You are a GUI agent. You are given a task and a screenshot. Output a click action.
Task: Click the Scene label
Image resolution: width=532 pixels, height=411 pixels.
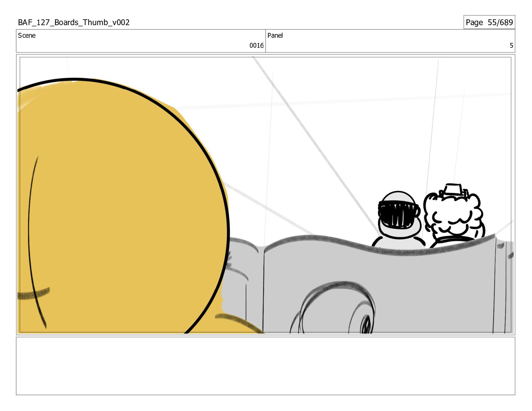[27, 35]
